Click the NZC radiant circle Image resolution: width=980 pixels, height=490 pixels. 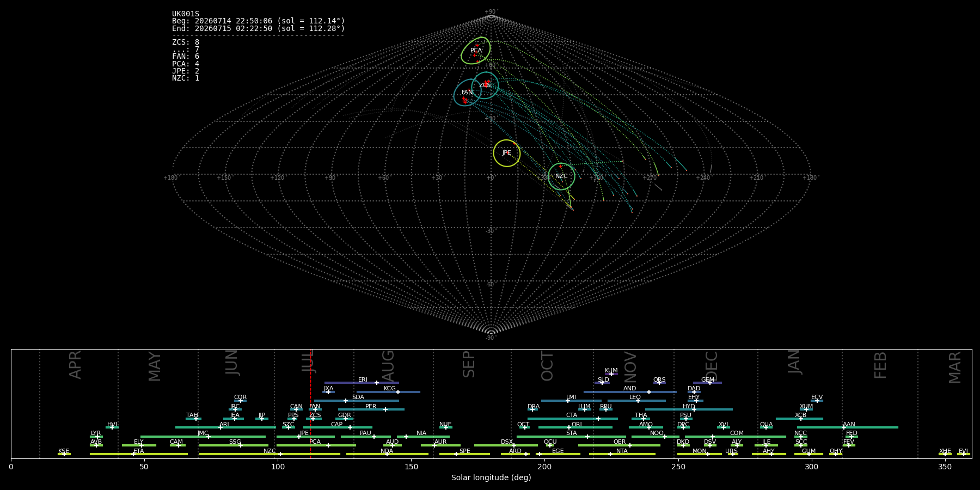561,176
